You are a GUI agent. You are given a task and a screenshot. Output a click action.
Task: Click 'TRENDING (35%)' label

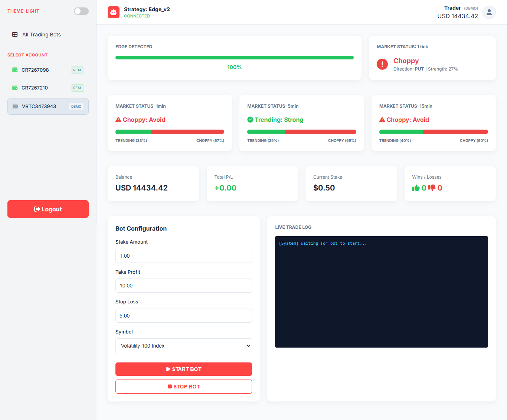click(263, 140)
